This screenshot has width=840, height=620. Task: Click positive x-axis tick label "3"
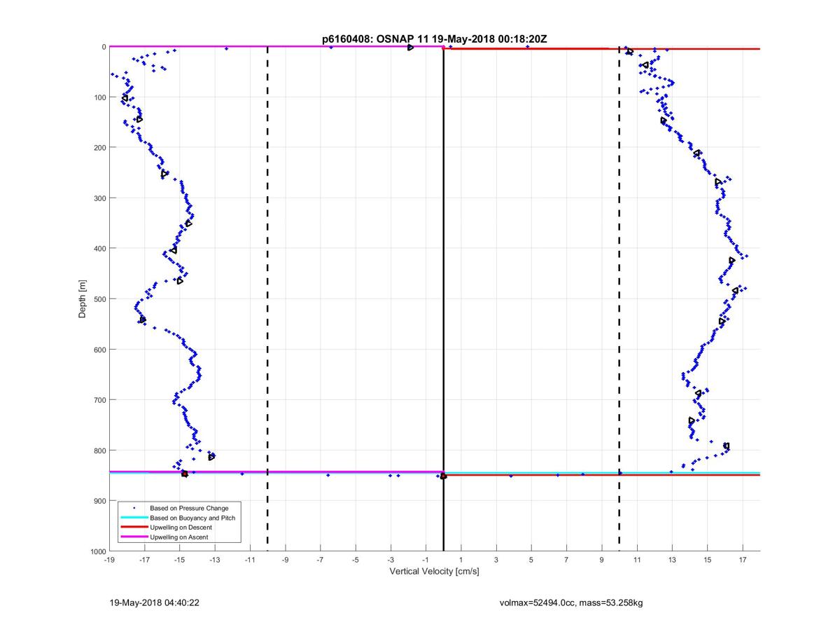point(496,560)
